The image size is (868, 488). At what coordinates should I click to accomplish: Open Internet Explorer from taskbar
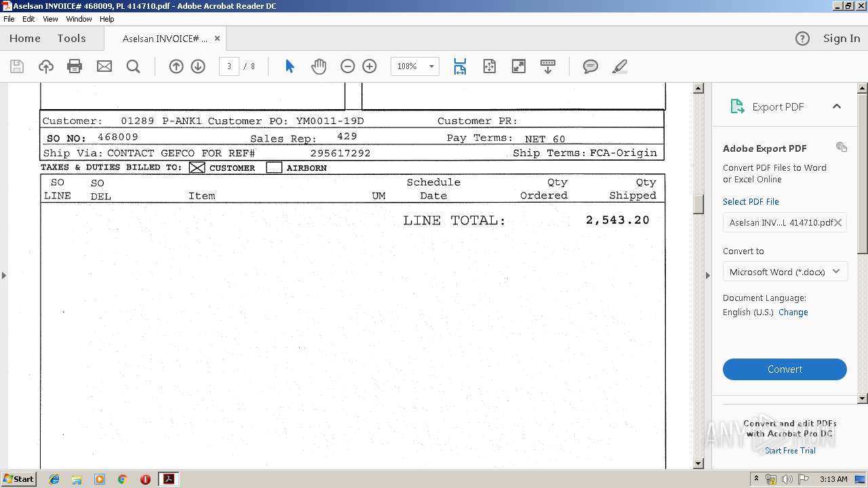[x=54, y=479]
